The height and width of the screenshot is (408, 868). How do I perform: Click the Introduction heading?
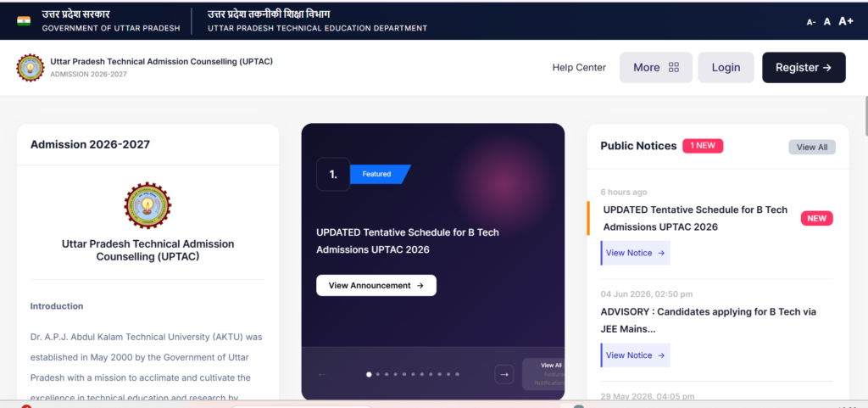tap(57, 306)
